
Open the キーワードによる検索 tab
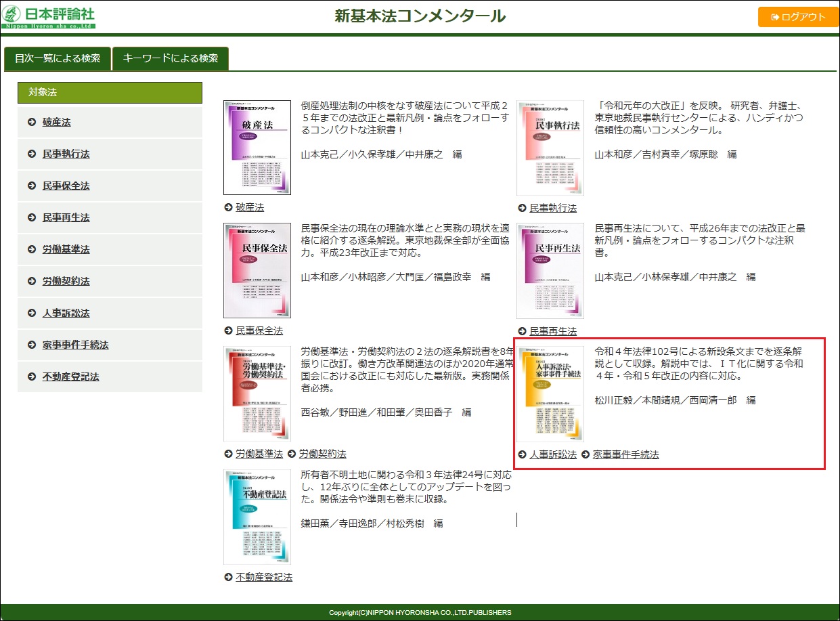click(x=171, y=58)
